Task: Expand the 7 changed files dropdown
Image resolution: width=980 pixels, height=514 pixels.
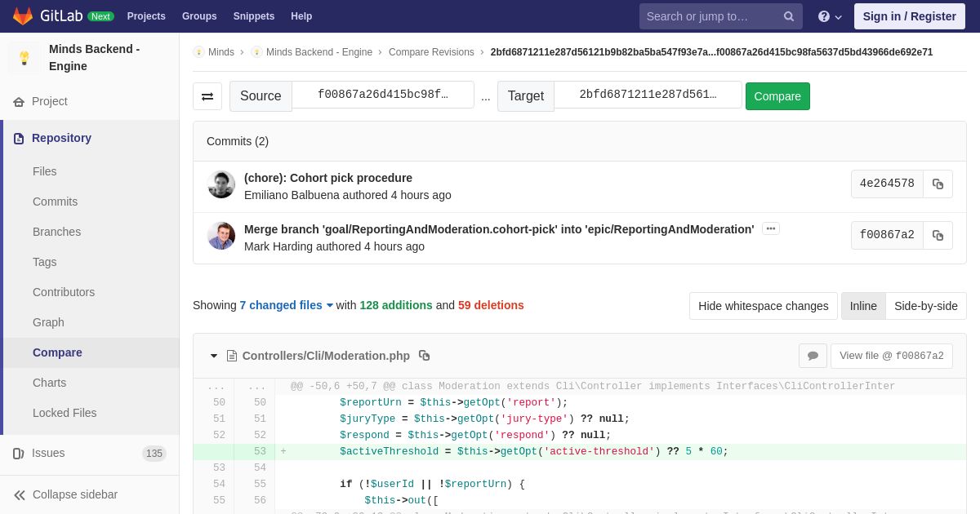Action: 286,305
